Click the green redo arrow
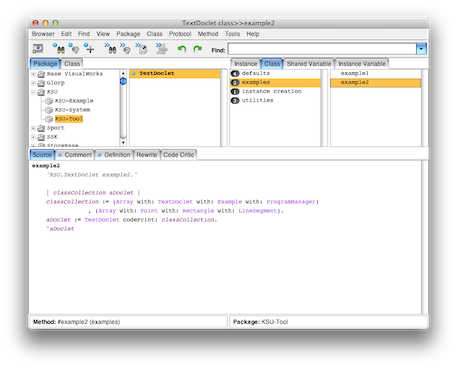Screen dimensions: 457x368 click(x=198, y=49)
